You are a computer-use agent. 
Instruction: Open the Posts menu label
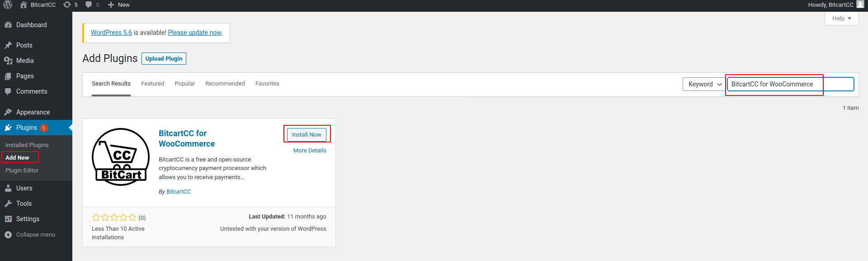click(x=24, y=45)
